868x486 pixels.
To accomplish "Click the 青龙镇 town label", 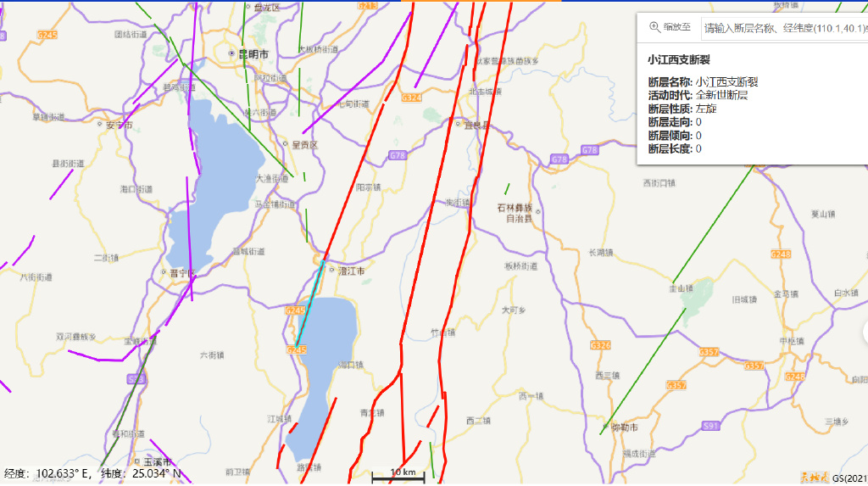I will pos(372,413).
